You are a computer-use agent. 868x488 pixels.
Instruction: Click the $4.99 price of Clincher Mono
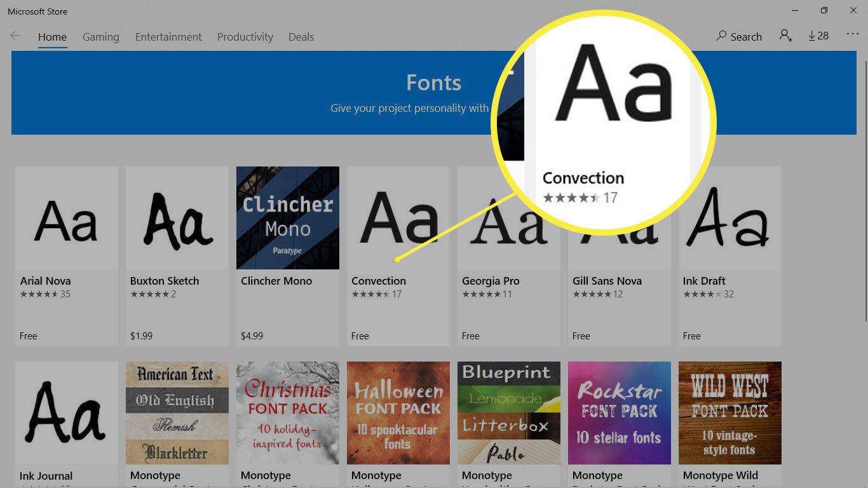pyautogui.click(x=252, y=335)
